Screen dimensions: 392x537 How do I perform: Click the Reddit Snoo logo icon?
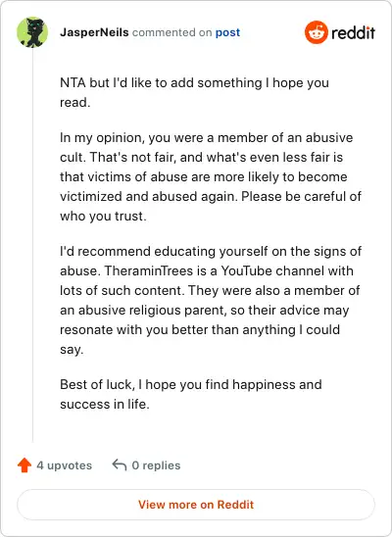click(316, 32)
